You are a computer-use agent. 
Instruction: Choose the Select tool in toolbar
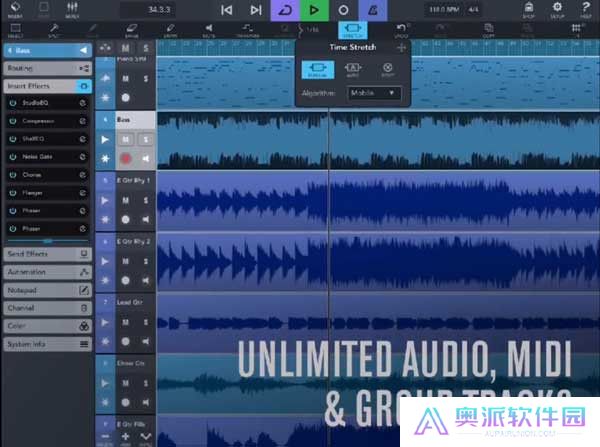click(15, 30)
